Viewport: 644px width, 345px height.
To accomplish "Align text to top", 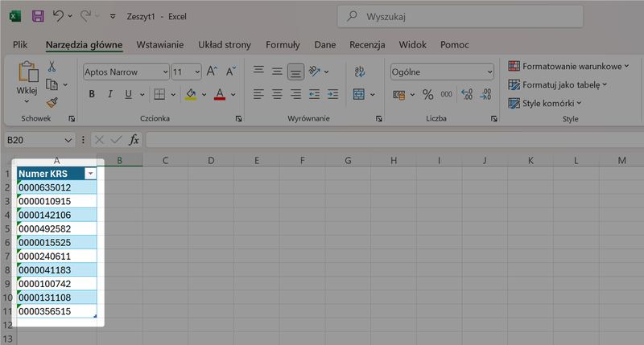I will 258,72.
